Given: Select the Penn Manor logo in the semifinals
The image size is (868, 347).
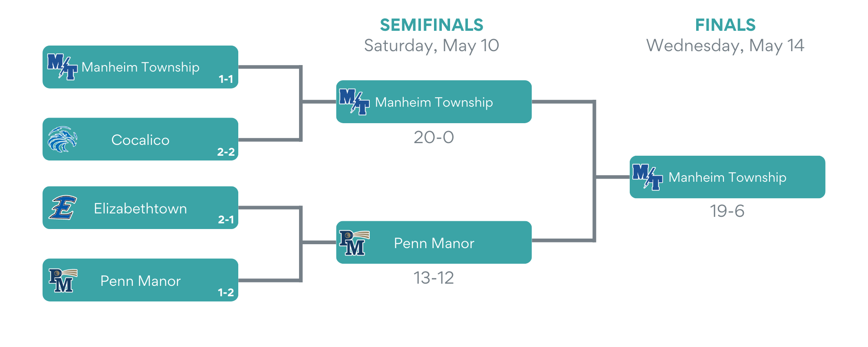Looking at the screenshot, I should pos(354,242).
